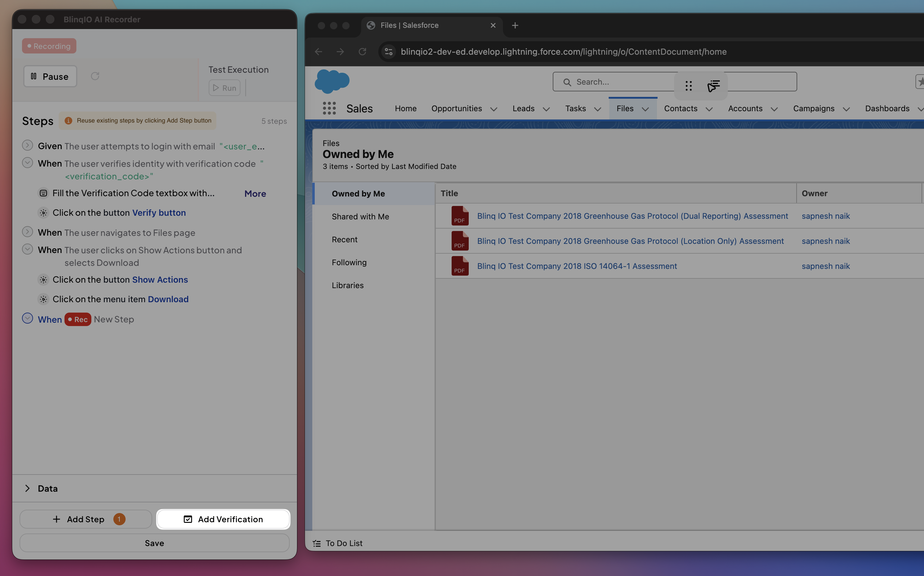Click the cursor list icon on floating toolbar
The width and height of the screenshot is (924, 576).
coord(713,86)
